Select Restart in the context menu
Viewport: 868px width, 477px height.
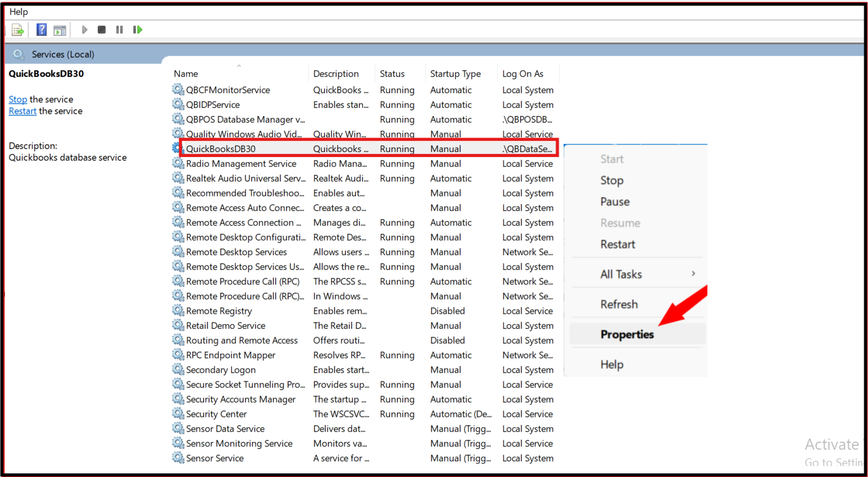[x=618, y=244]
